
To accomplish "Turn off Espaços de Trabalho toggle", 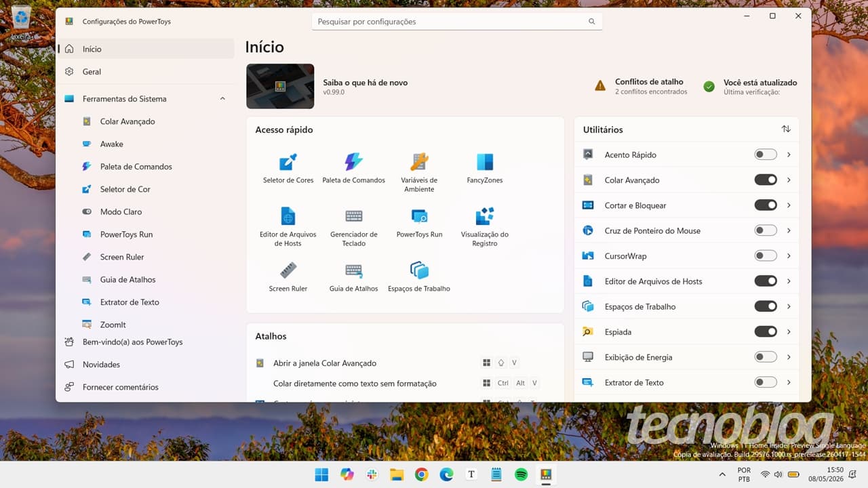I will click(x=766, y=306).
